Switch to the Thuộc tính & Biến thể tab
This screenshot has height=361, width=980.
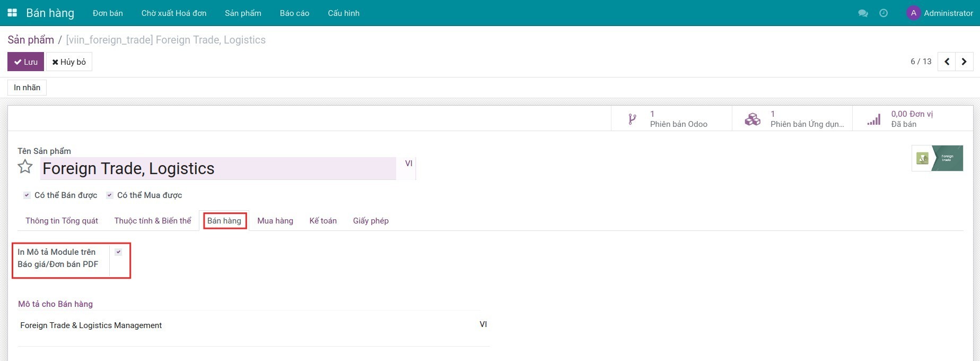coord(153,221)
